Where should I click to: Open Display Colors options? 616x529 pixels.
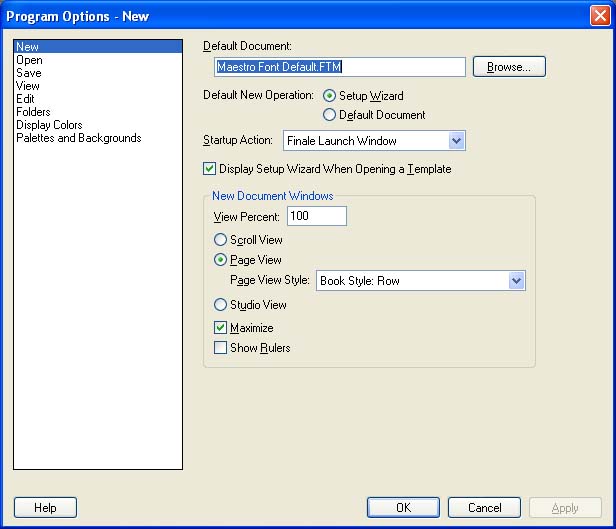49,125
